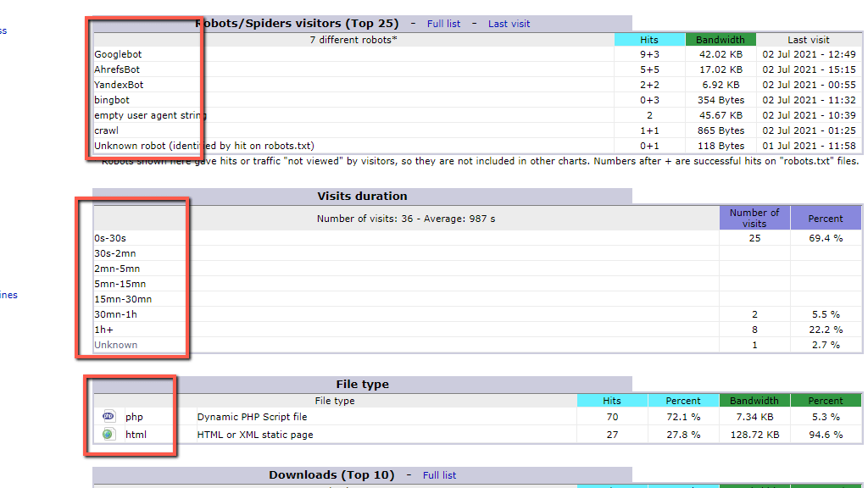Click the php file type icon
868x488 pixels.
click(x=108, y=417)
